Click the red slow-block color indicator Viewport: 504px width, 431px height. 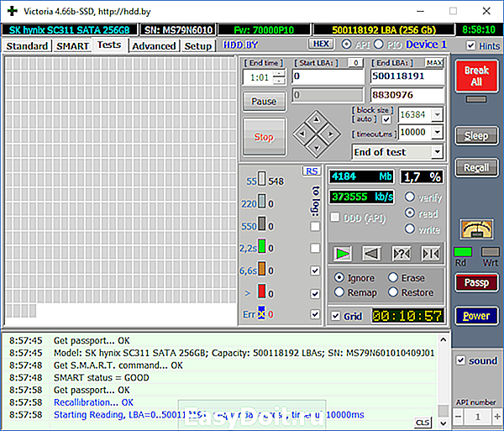pos(261,292)
